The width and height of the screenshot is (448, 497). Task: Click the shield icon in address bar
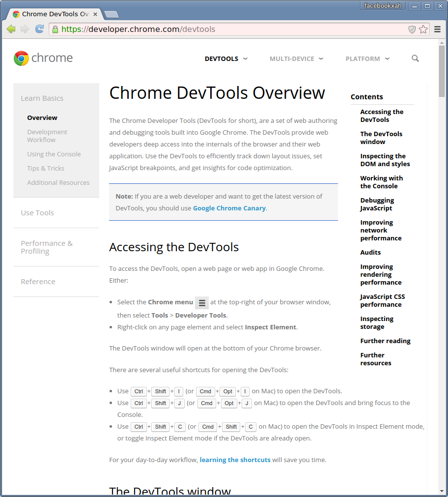412,29
